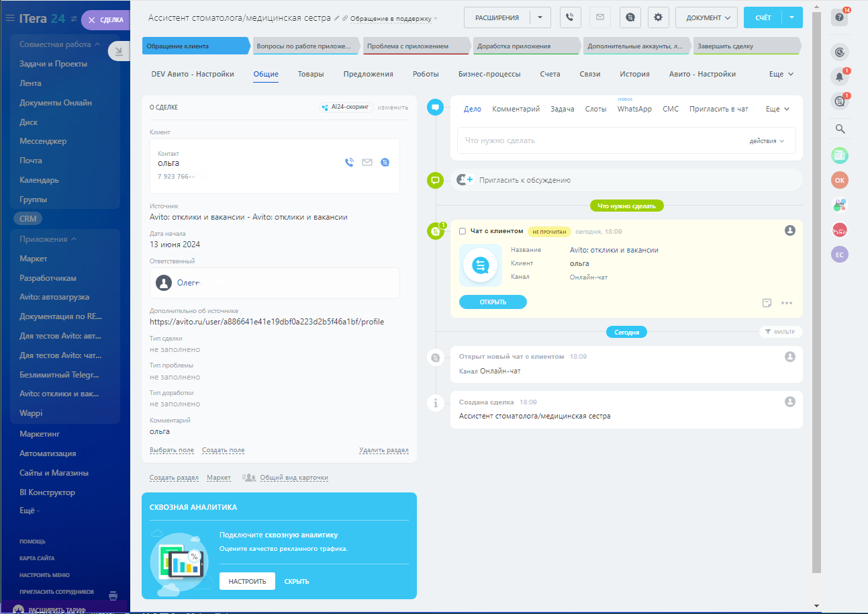This screenshot has width=868, height=614.
Task: Switch to the Товары tab
Action: click(311, 74)
